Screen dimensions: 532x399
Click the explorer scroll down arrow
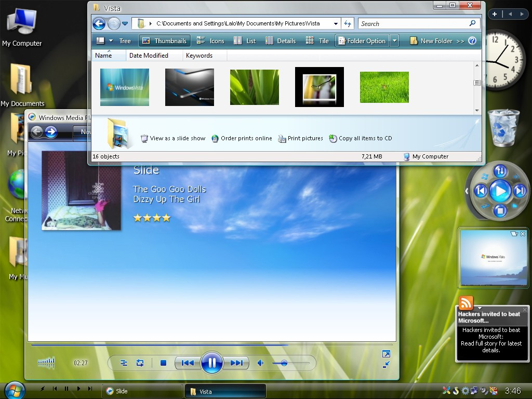pos(477,110)
